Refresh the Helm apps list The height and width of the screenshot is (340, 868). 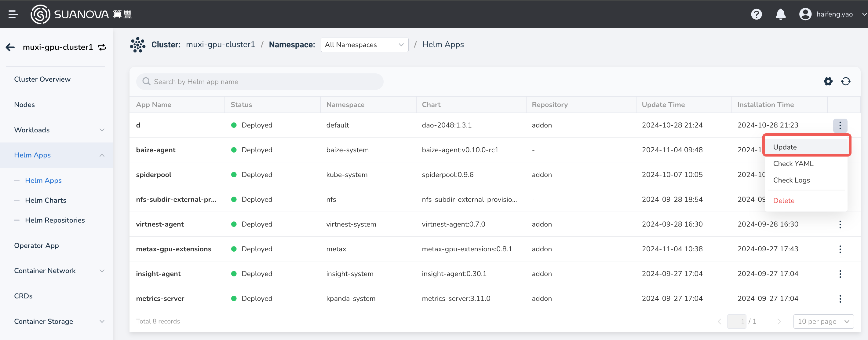point(845,81)
